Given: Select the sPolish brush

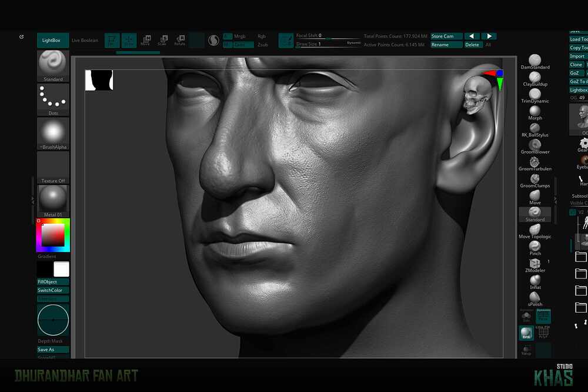Looking at the screenshot, I should [535, 299].
